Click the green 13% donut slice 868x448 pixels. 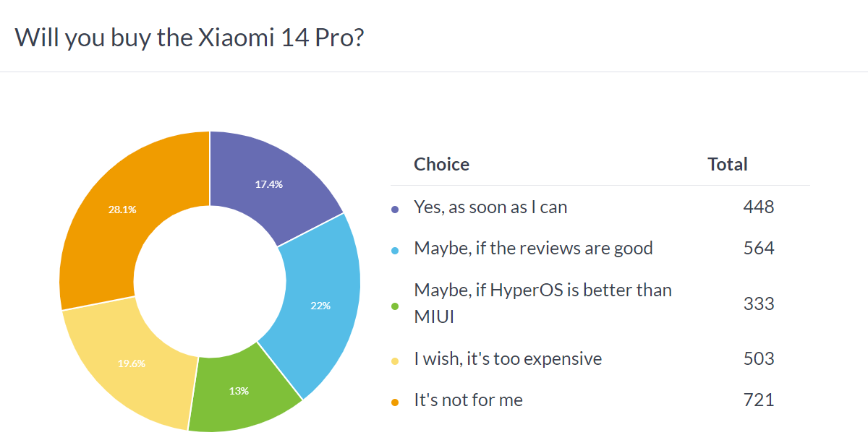[x=240, y=391]
